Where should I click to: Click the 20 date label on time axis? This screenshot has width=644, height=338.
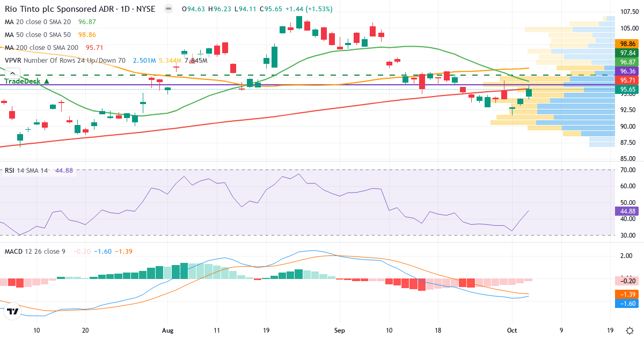(x=86, y=330)
